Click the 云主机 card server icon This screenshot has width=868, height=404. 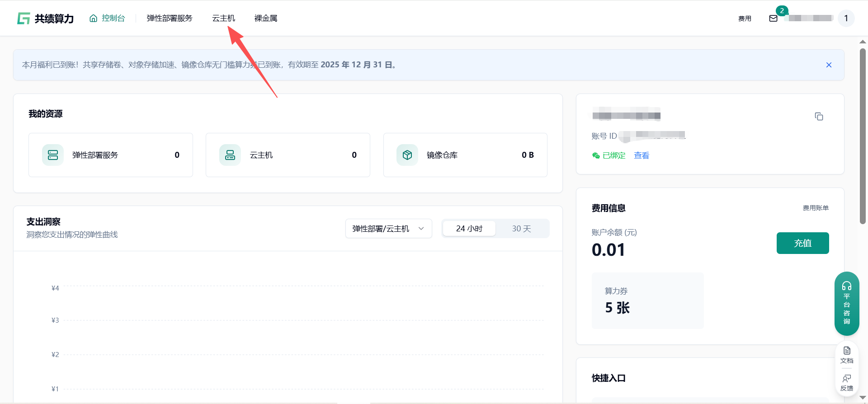coord(230,155)
